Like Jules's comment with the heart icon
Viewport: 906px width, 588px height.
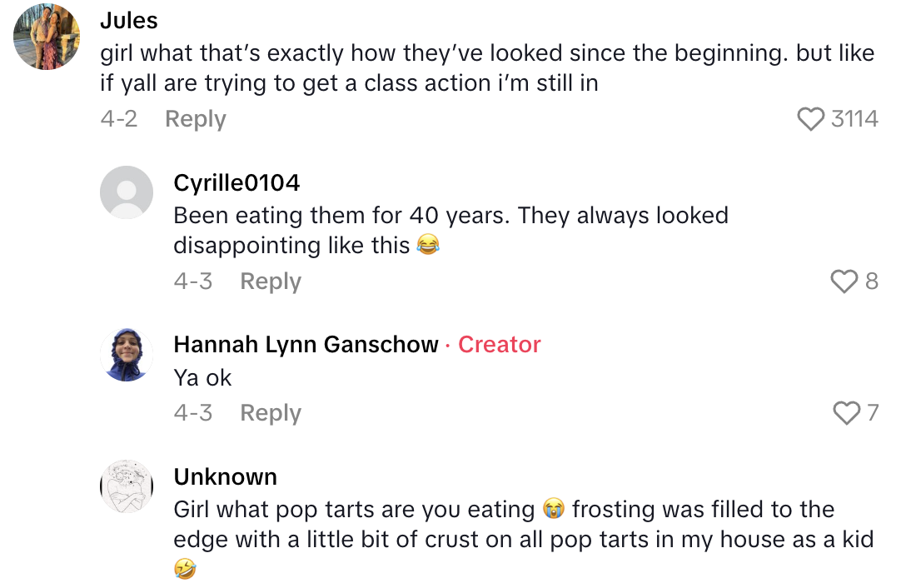pos(810,119)
